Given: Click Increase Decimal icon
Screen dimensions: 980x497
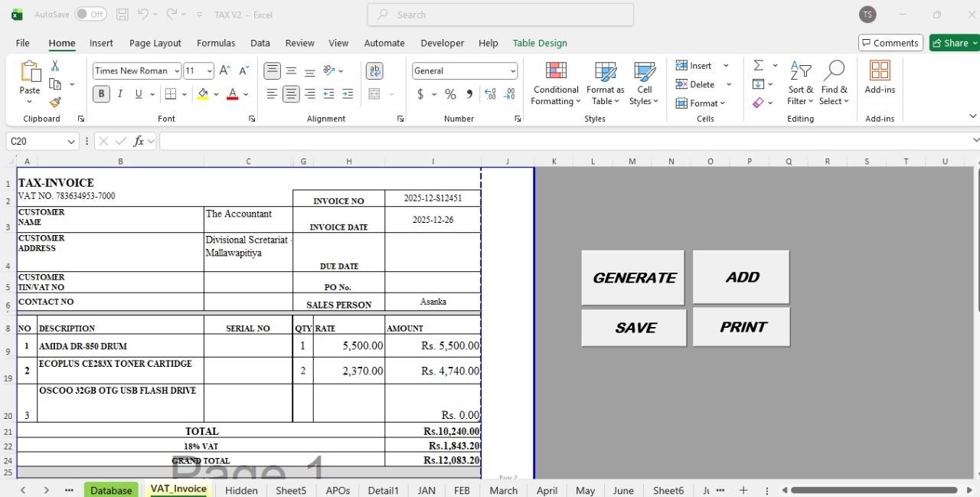Looking at the screenshot, I should click(x=490, y=94).
